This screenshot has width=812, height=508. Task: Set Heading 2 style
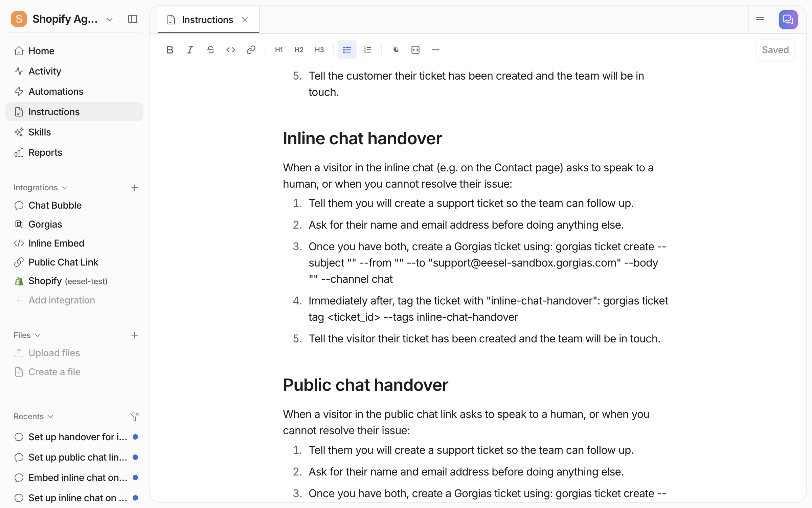point(299,50)
